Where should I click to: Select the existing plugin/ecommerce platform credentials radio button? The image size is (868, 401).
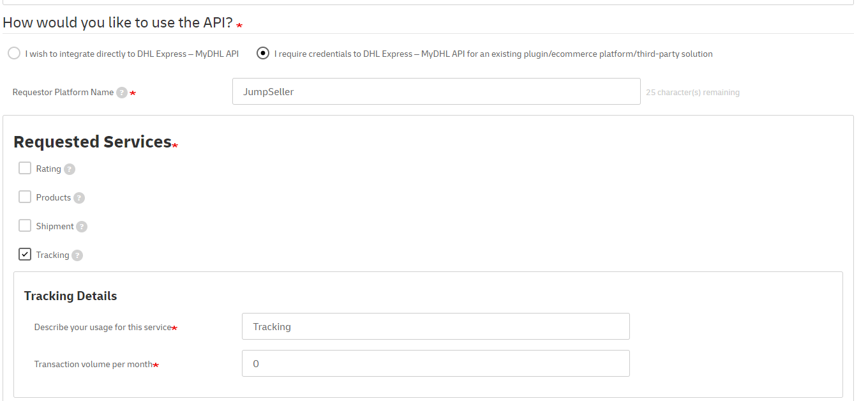(x=263, y=54)
